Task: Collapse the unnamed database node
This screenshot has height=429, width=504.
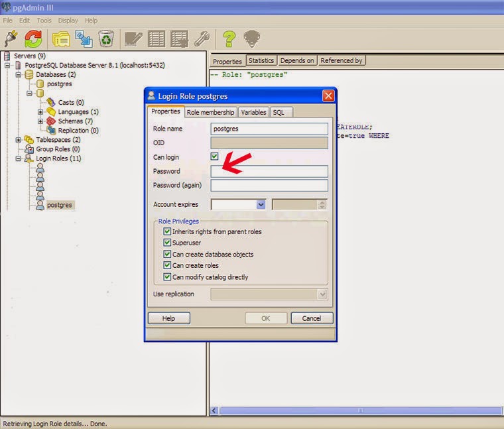Action: tap(29, 93)
